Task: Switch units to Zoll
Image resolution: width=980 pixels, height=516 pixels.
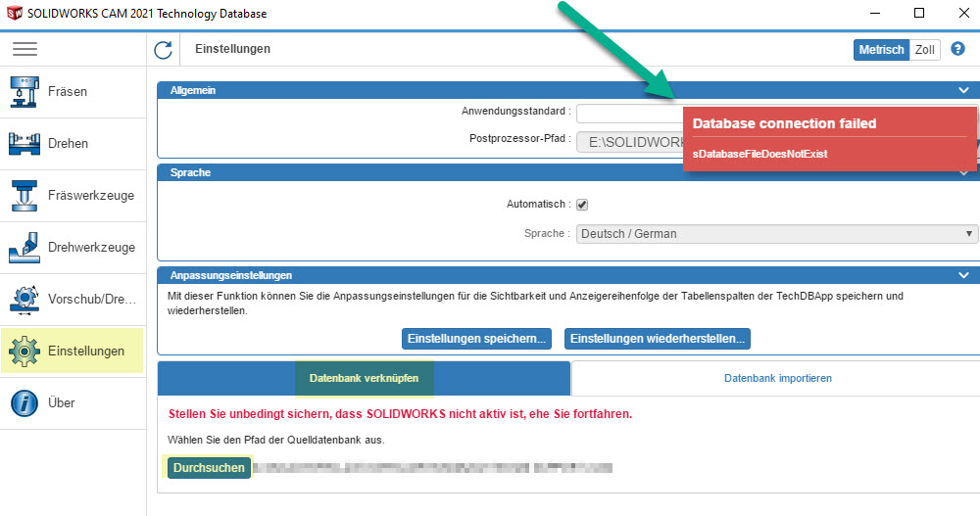Action: click(x=924, y=50)
